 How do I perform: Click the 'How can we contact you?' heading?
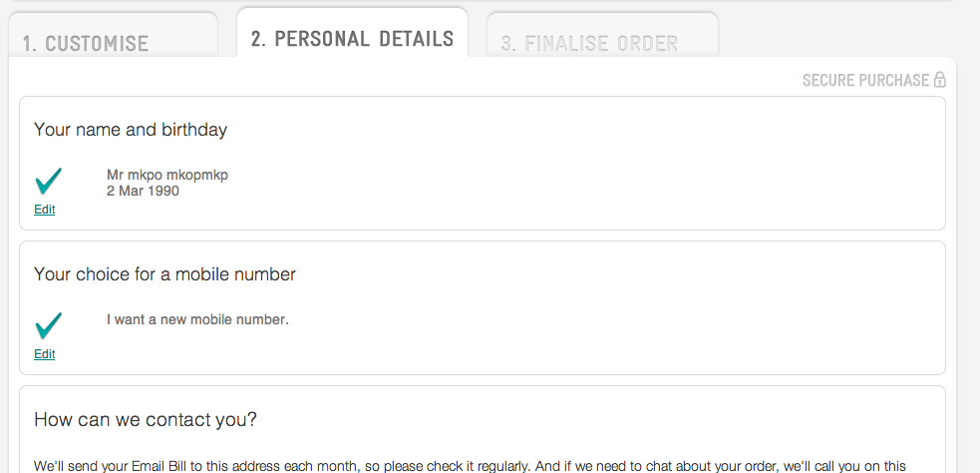click(146, 419)
